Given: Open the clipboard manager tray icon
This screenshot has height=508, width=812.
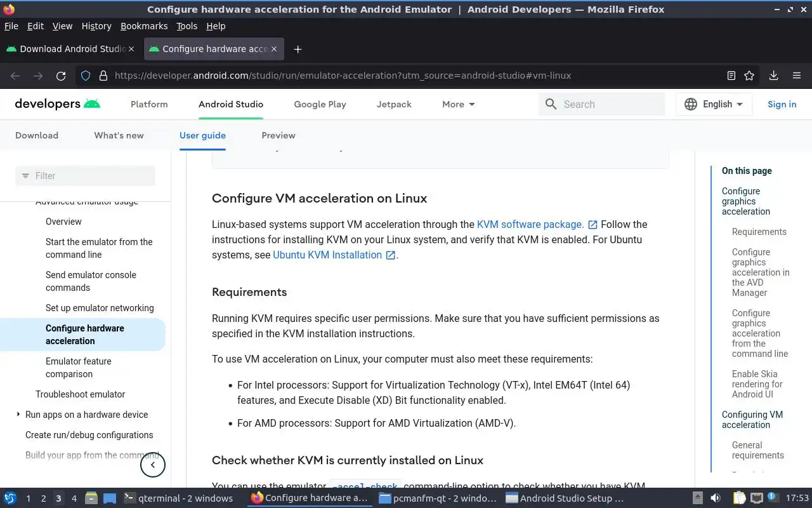Looking at the screenshot, I should pyautogui.click(x=739, y=498).
